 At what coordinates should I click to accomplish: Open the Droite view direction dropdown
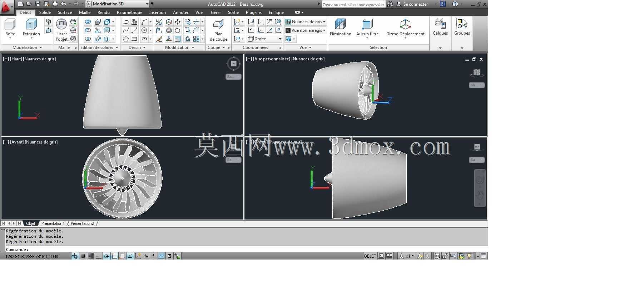(x=264, y=39)
